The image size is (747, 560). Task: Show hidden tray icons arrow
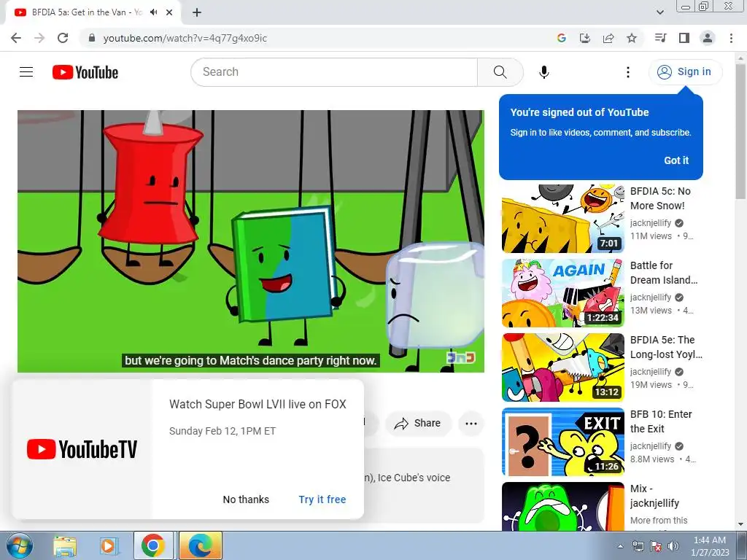coord(620,546)
